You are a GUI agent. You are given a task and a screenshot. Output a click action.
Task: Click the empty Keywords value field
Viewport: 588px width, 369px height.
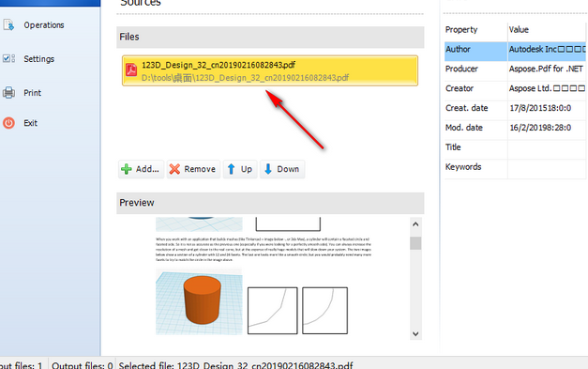click(548, 169)
